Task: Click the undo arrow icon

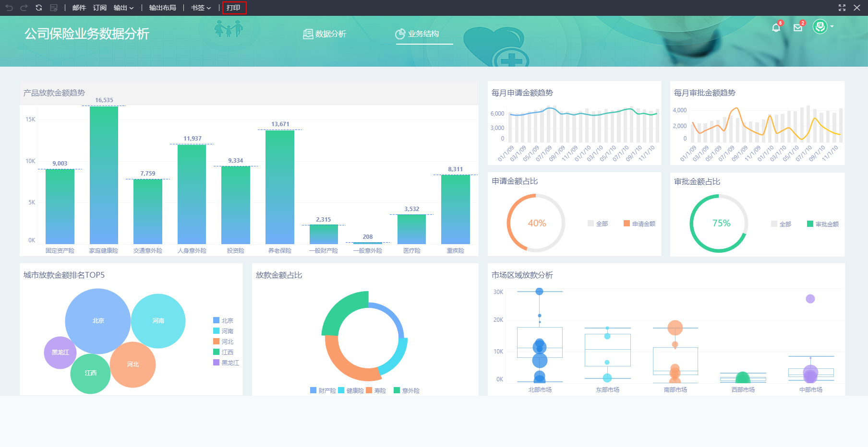Action: (9, 8)
